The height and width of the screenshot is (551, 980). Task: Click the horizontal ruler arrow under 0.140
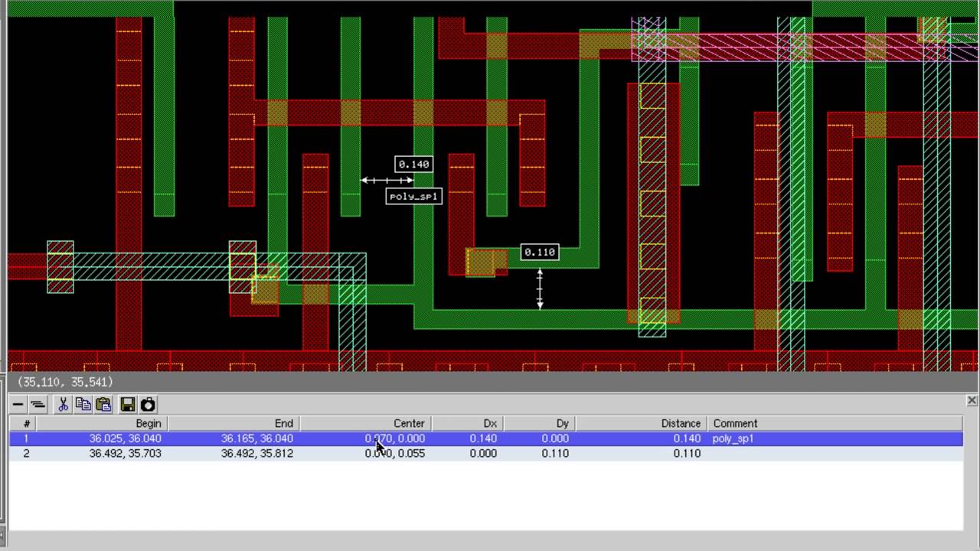point(387,181)
